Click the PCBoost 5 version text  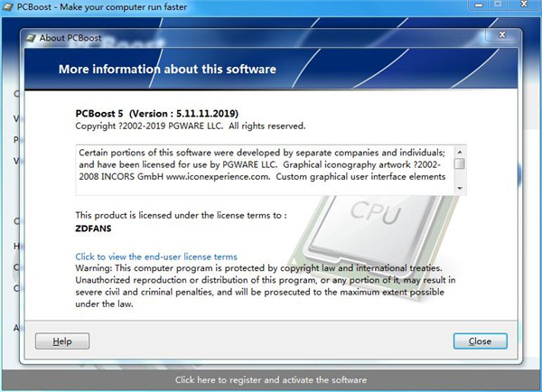pyautogui.click(x=157, y=114)
